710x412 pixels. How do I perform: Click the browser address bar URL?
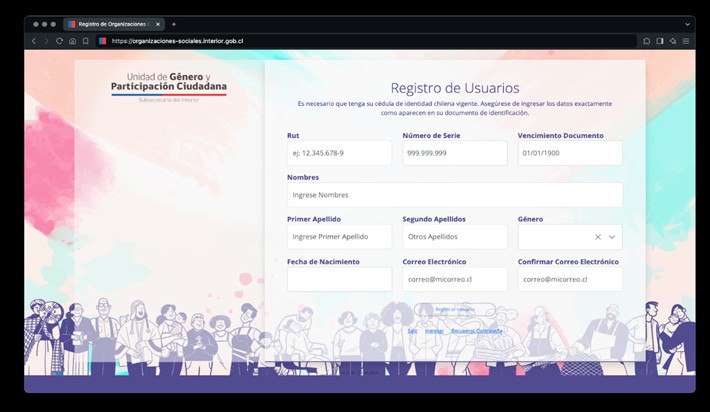click(x=177, y=41)
